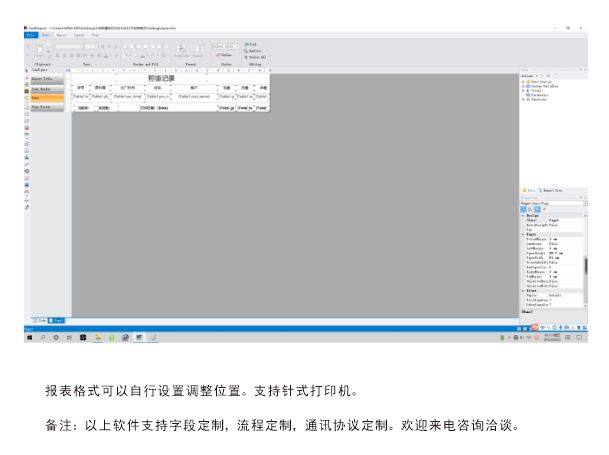609x455 pixels.
Task: Click the Paste button in Clipboard group
Action: click(39, 51)
